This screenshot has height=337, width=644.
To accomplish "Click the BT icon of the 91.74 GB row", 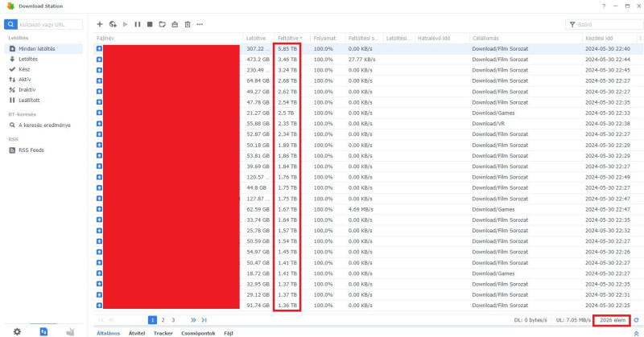I will (x=99, y=306).
